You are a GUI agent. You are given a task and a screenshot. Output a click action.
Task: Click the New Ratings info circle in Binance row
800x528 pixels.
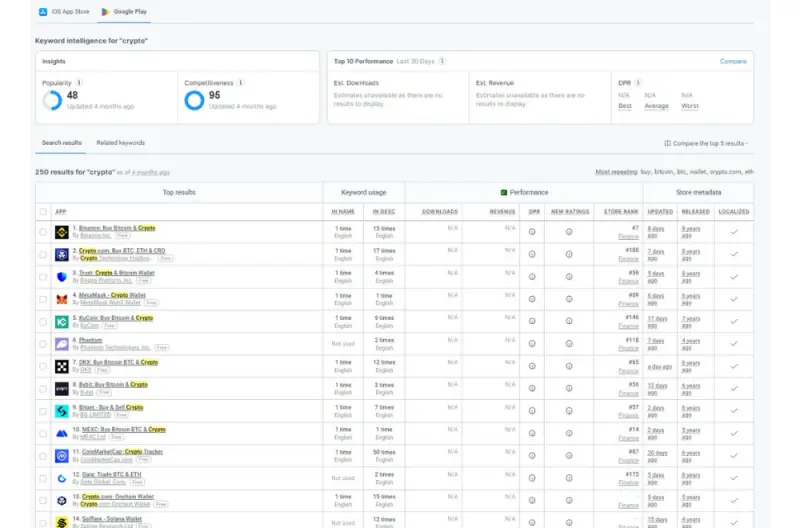(x=569, y=232)
